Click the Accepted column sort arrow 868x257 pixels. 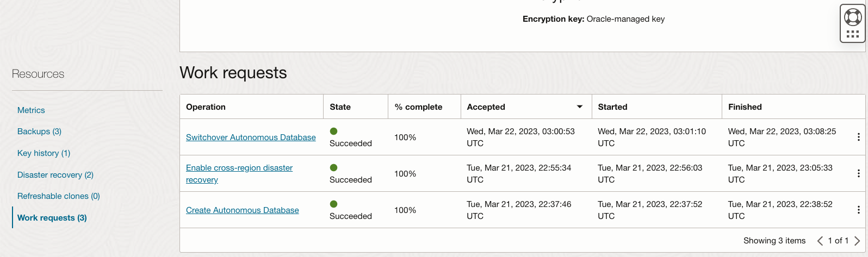click(x=580, y=107)
